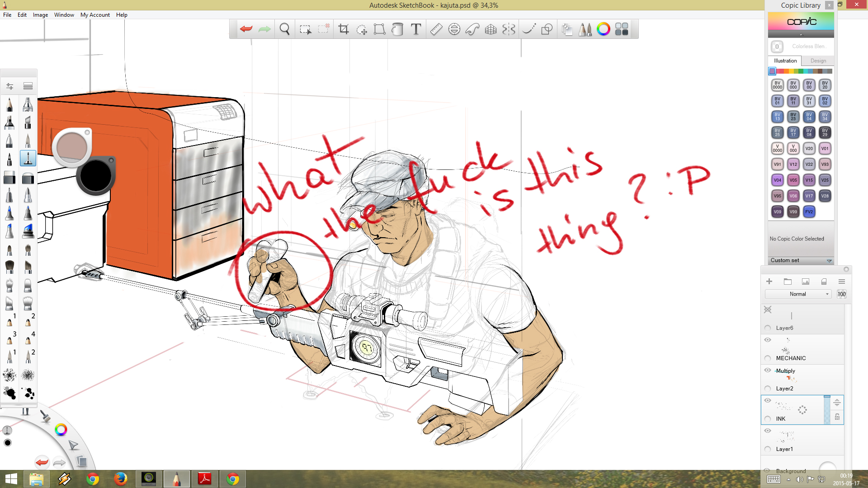Open the Edit menu
The image size is (868, 488).
22,15
